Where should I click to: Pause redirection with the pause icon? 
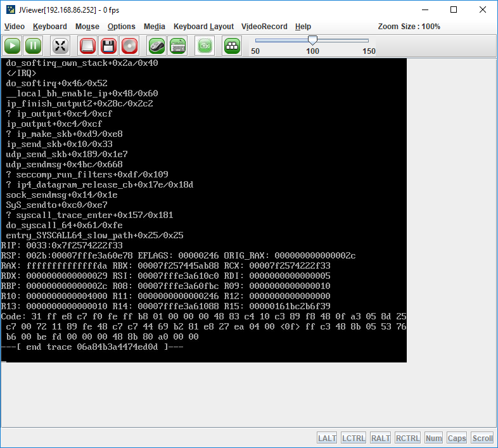coord(33,46)
